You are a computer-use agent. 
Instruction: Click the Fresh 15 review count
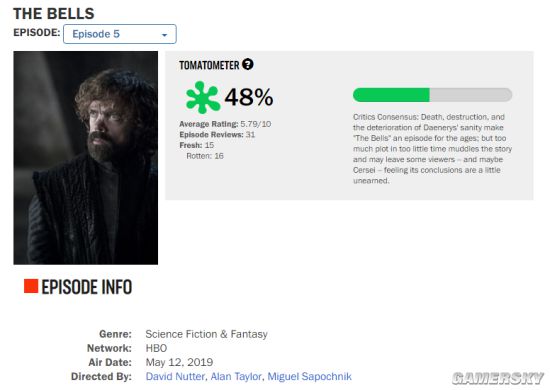coord(196,145)
